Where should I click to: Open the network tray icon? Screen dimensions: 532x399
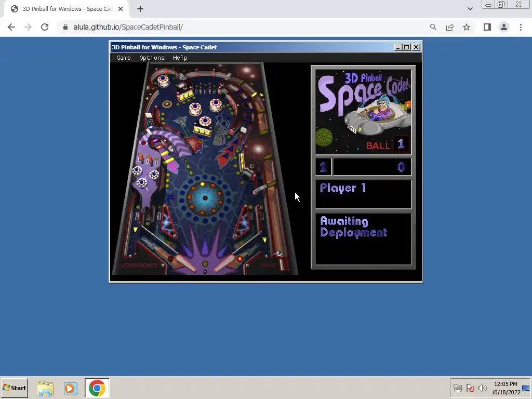tap(458, 388)
